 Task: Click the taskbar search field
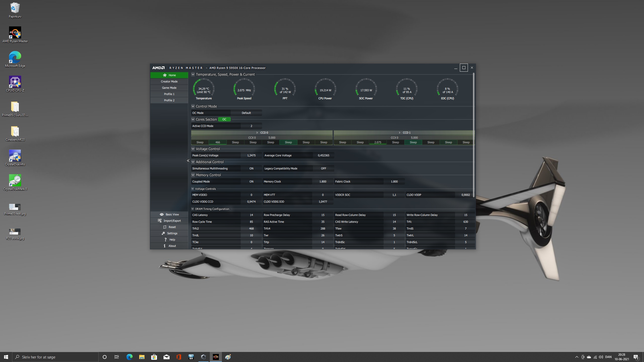coord(55,357)
